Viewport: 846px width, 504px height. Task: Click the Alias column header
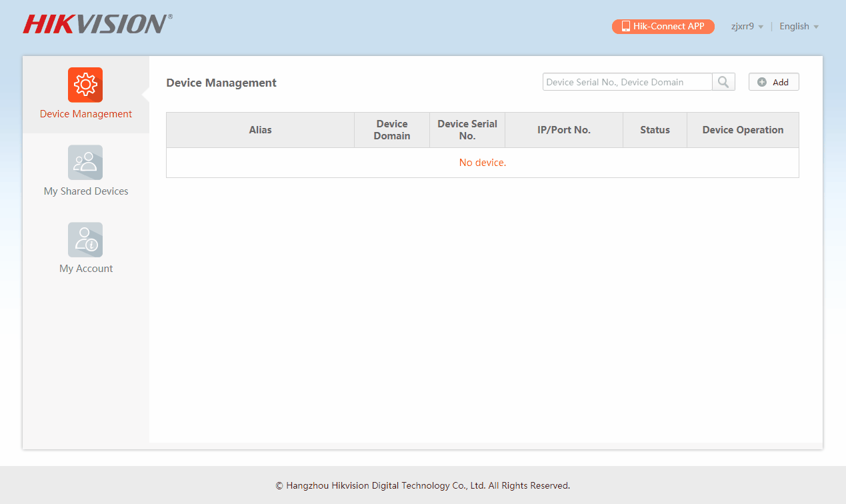tap(260, 130)
